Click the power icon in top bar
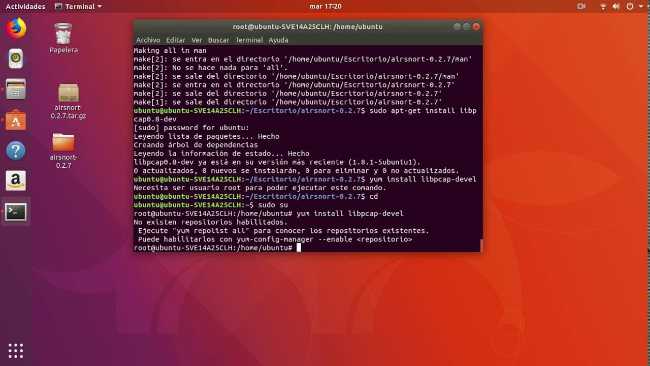The height and width of the screenshot is (366, 650). (630, 6)
